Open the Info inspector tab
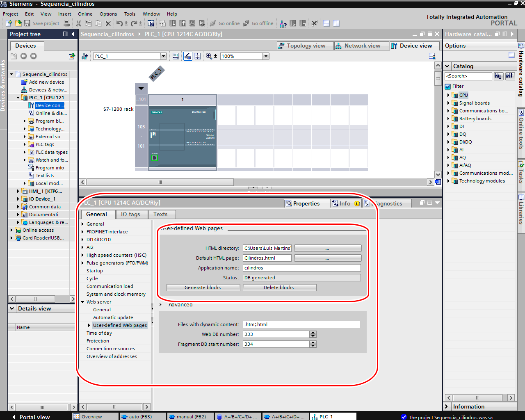 [345, 203]
